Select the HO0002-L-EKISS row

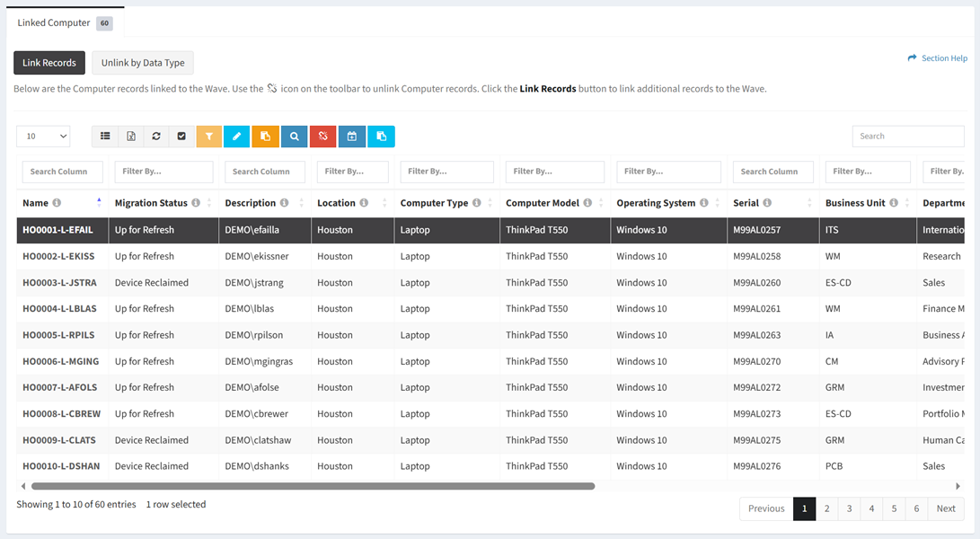pyautogui.click(x=58, y=256)
